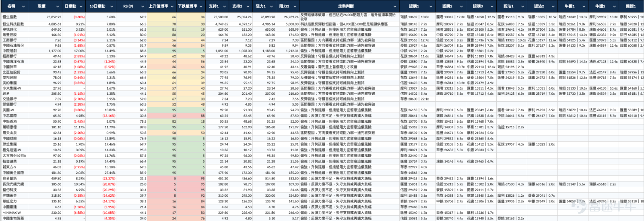Select the 美團-W name cell

(14, 110)
